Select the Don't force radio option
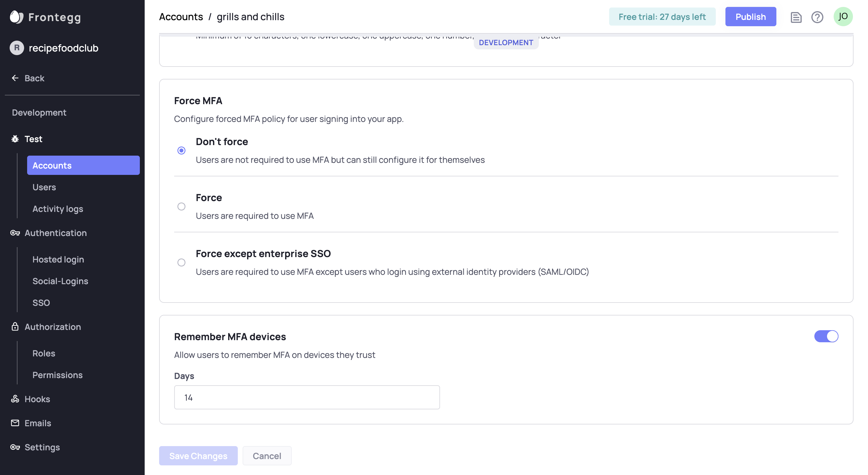The image size is (868, 475). pyautogui.click(x=181, y=151)
